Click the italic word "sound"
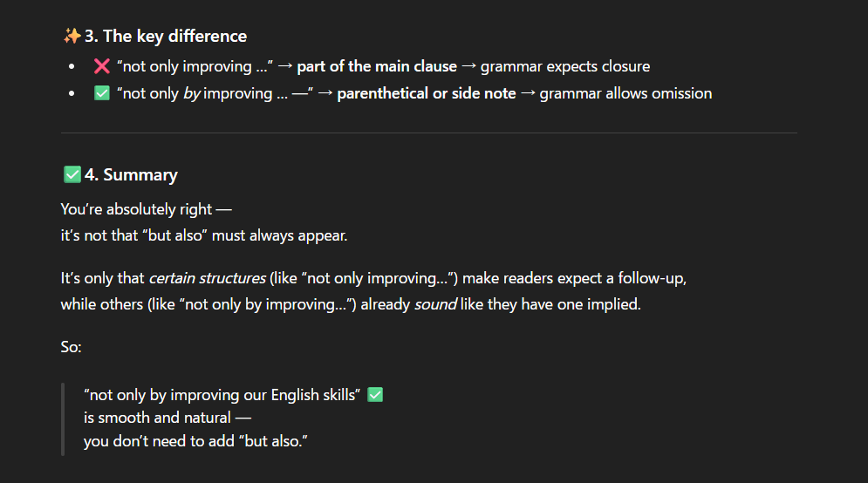868x483 pixels. (435, 305)
